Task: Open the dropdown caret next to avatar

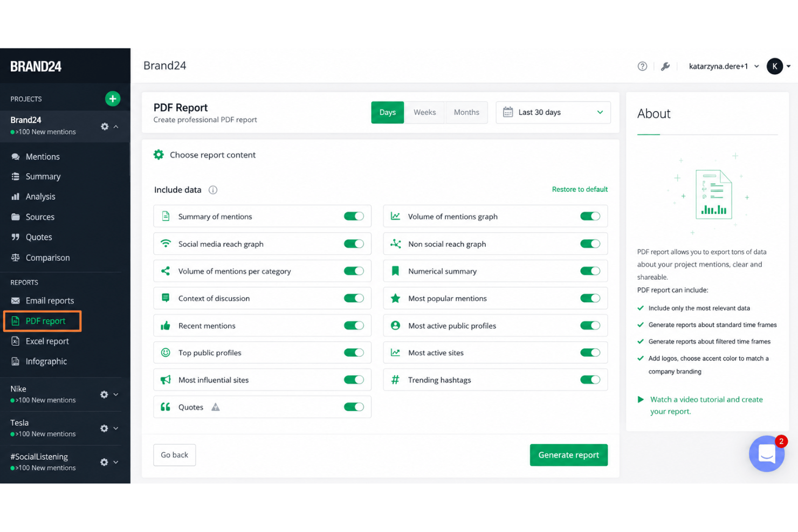Action: coord(788,66)
